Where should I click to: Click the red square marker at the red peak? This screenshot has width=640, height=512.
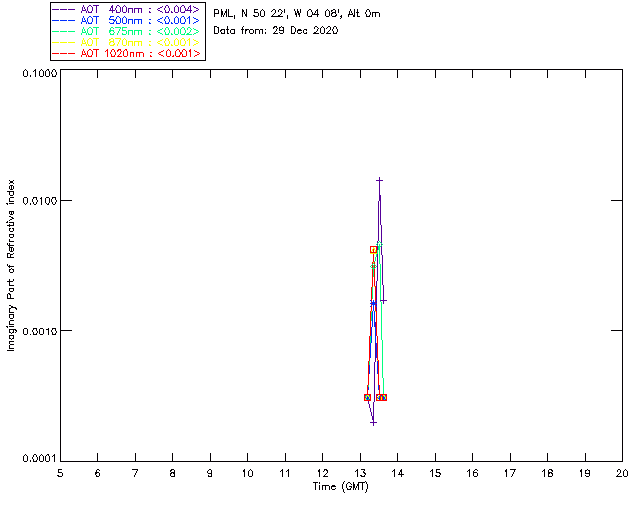tap(373, 249)
